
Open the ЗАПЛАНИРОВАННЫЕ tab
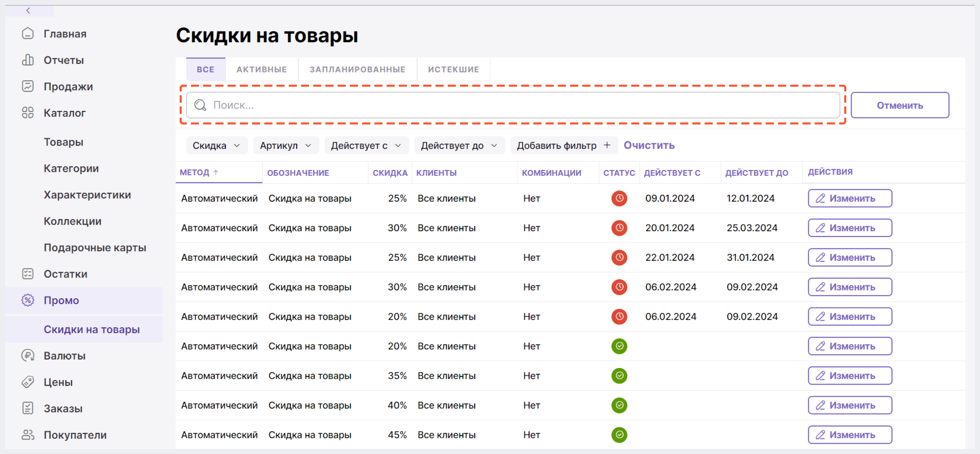coord(358,69)
